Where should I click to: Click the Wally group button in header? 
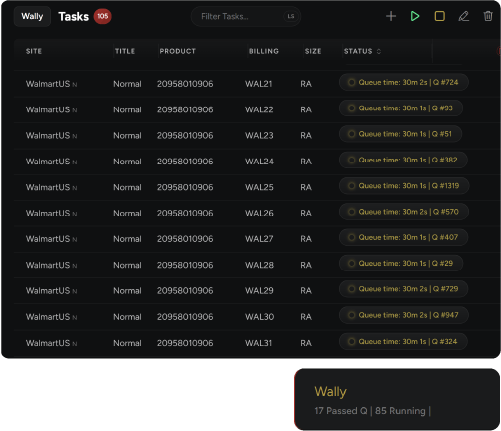coord(32,16)
